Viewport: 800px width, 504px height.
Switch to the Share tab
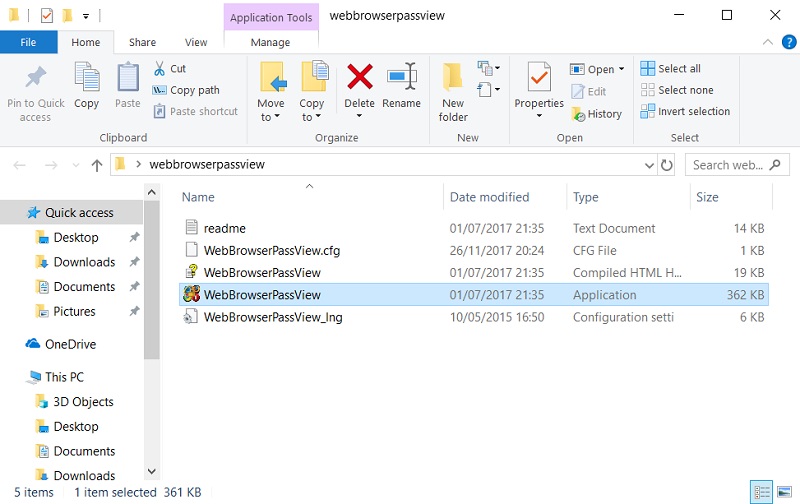142,42
